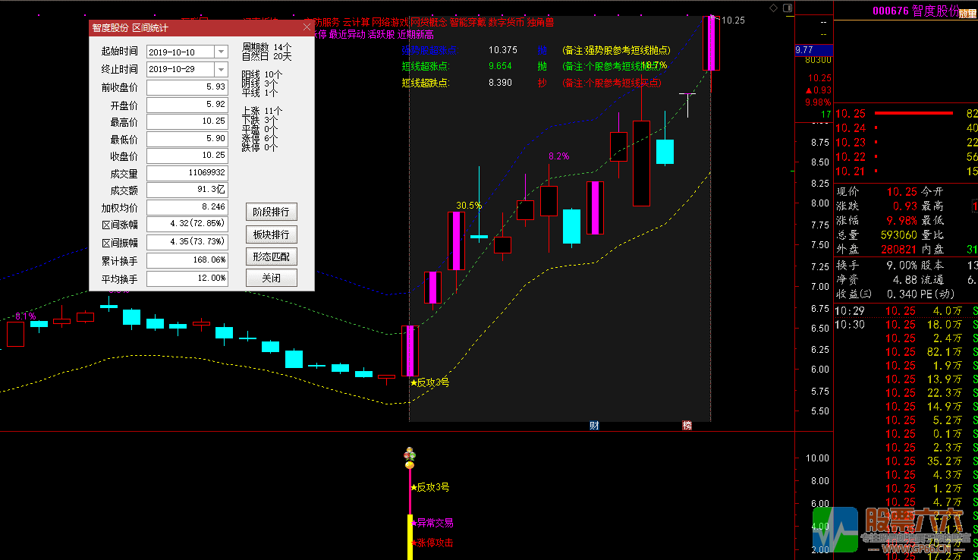Viewport: 978px width, 560px height.
Task: Click the 榜 ranking marker icon
Action: click(x=687, y=426)
